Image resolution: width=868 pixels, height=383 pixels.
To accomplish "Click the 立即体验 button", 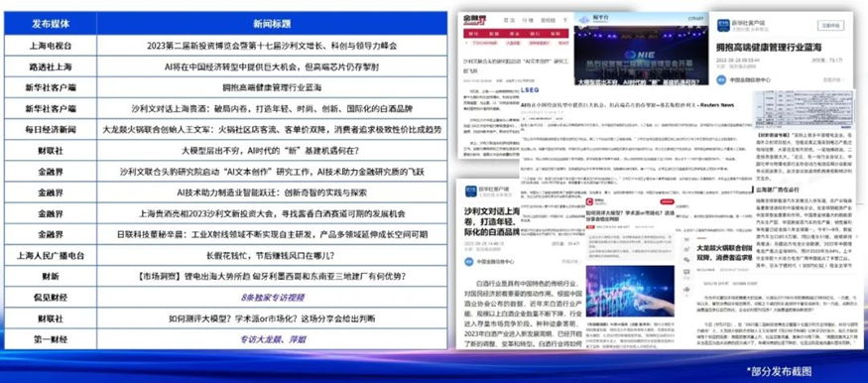I will 831,25.
